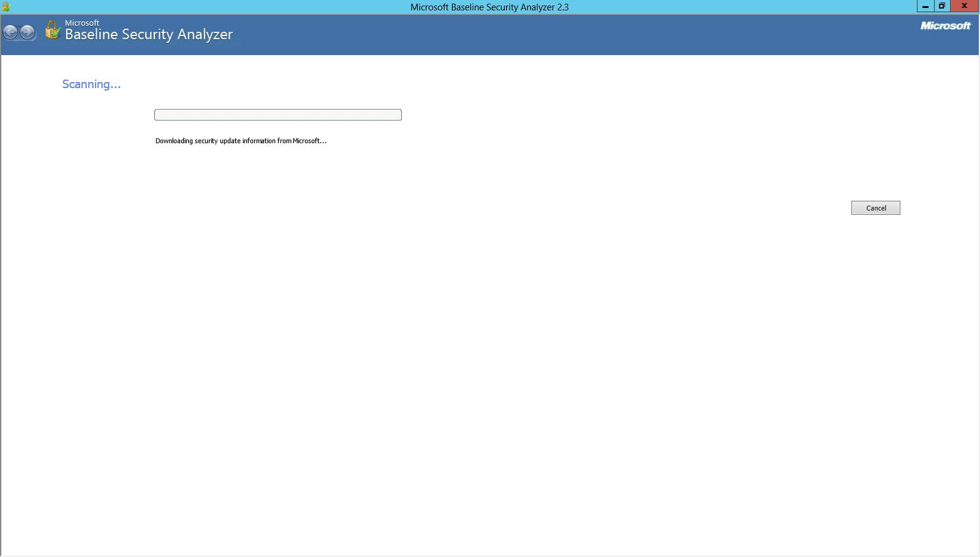Cancel the security scan

pos(876,208)
